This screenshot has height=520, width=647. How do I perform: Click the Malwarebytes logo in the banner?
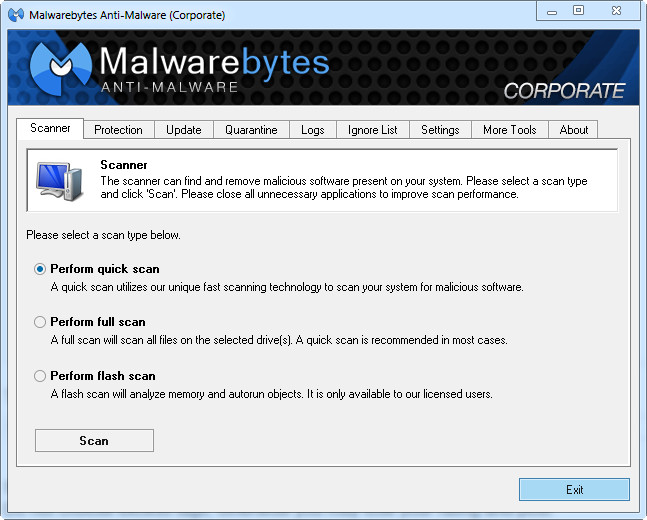61,68
